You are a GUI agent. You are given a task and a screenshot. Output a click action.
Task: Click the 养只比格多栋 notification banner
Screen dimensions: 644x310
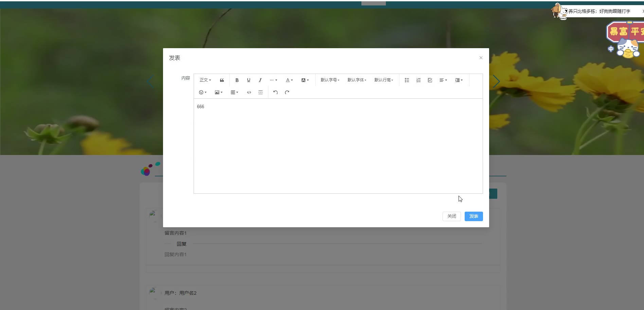(x=600, y=11)
